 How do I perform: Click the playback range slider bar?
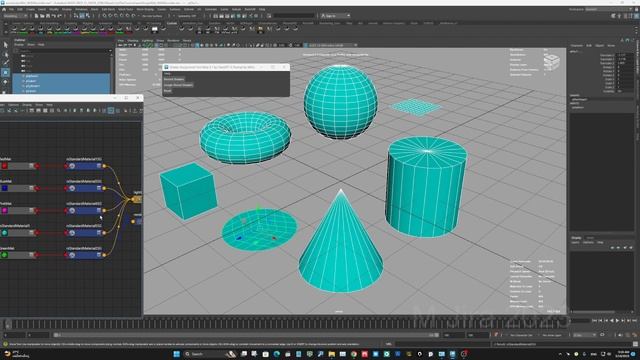(247, 335)
